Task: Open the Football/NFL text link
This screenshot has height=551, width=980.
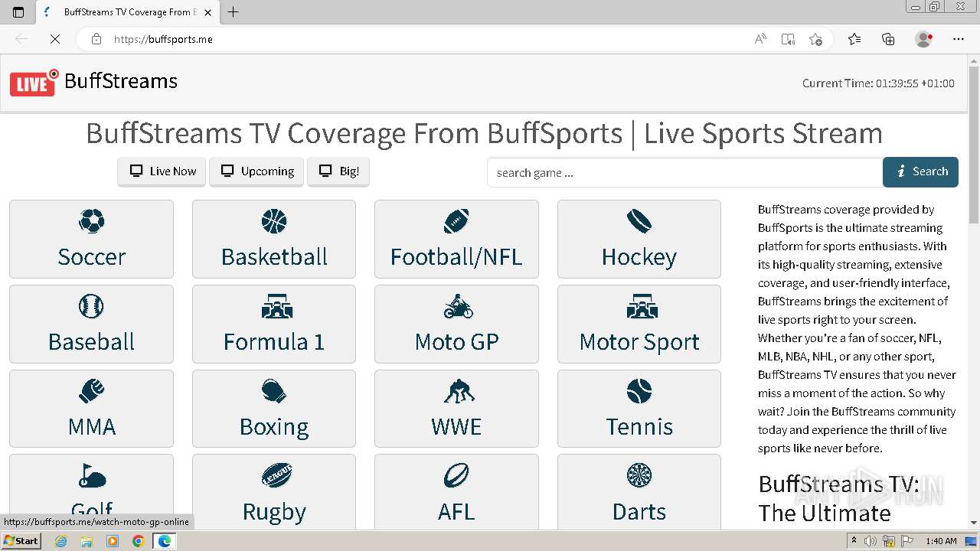Action: [456, 257]
